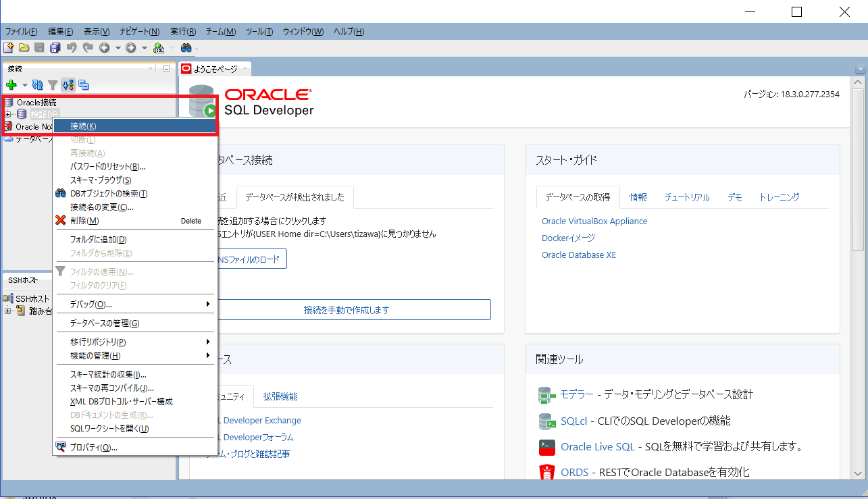Launch search with the binoculars icon

(x=186, y=47)
